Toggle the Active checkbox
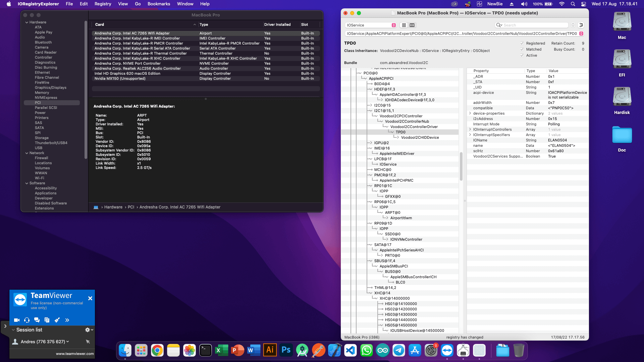The image size is (644, 362). 522,55
